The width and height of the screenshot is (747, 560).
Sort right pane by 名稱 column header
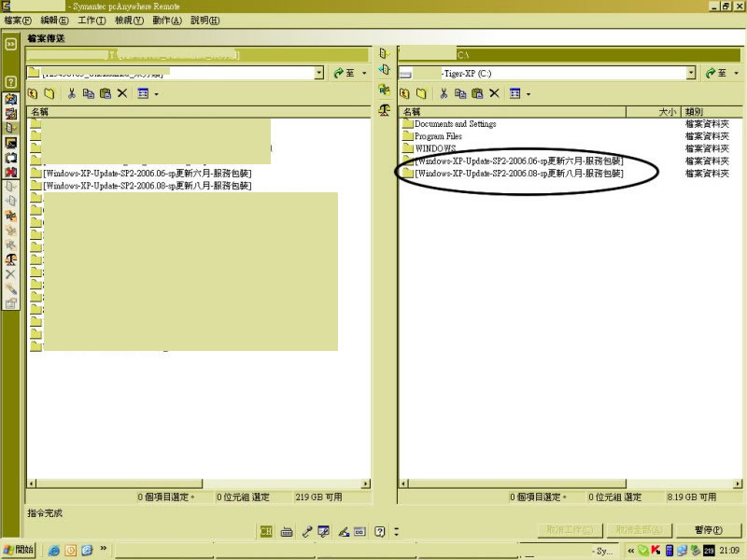point(512,112)
